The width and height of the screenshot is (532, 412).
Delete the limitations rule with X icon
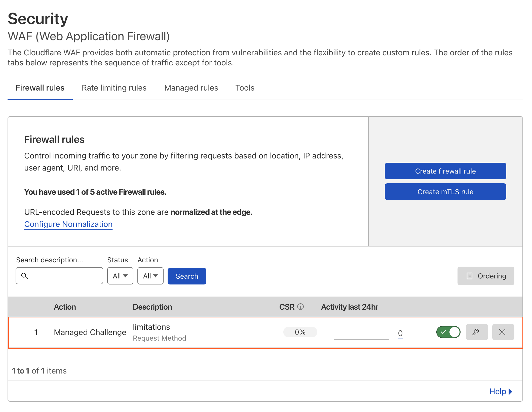[503, 332]
